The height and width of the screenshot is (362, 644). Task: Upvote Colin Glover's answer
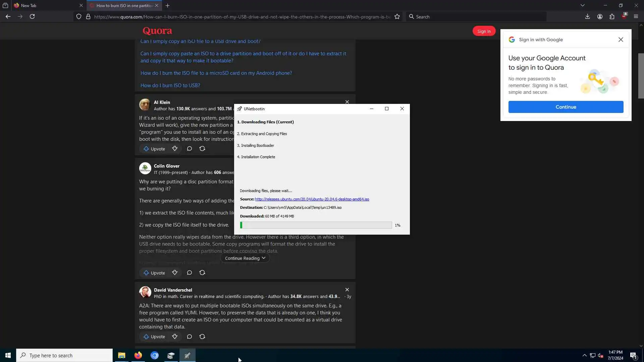point(154,273)
